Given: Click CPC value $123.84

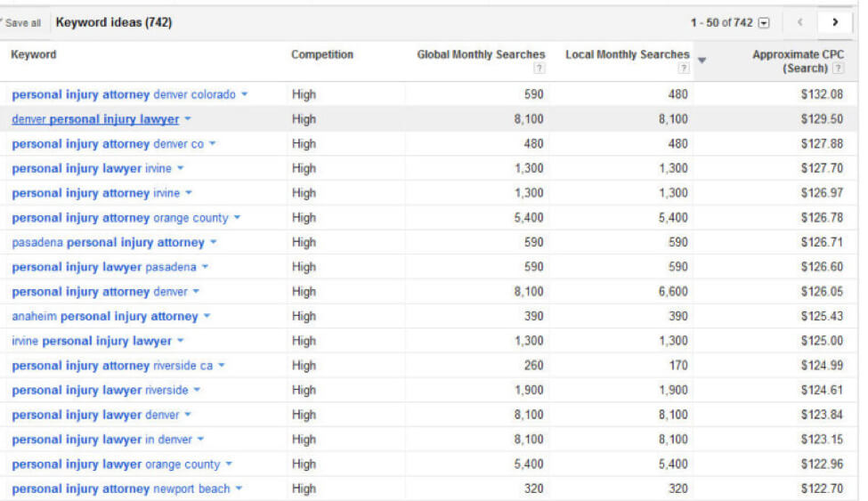Looking at the screenshot, I should tap(822, 415).
